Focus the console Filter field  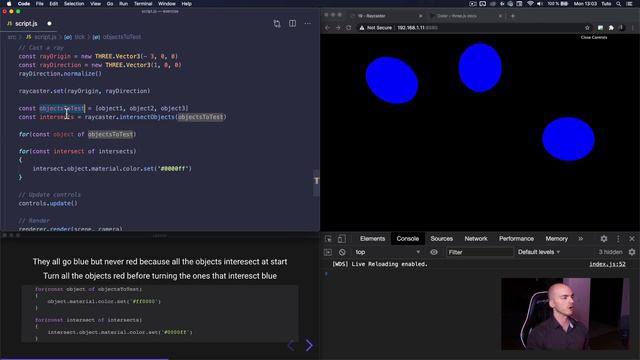(x=480, y=252)
